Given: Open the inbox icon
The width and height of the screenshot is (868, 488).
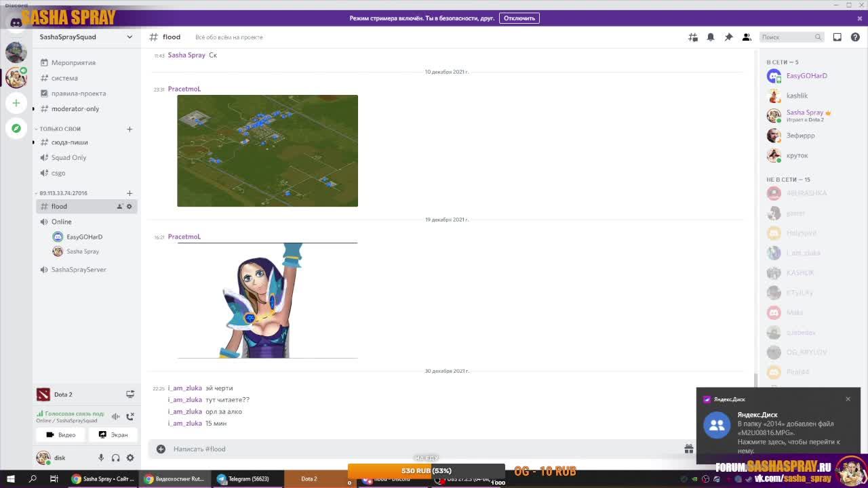Looking at the screenshot, I should point(837,37).
